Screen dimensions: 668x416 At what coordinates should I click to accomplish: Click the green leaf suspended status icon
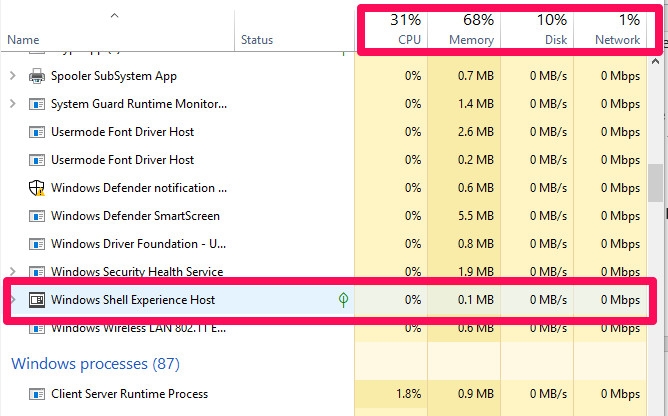tap(343, 300)
